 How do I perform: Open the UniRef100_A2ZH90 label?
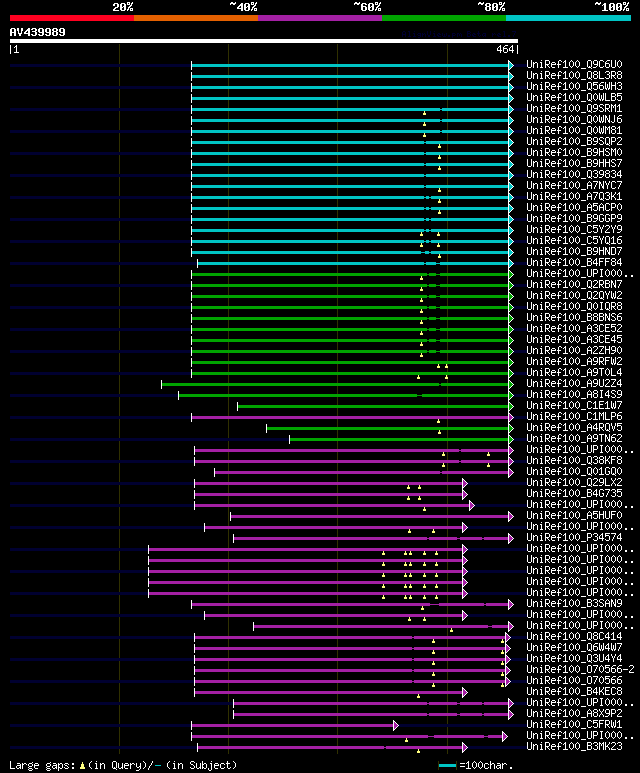click(x=574, y=351)
